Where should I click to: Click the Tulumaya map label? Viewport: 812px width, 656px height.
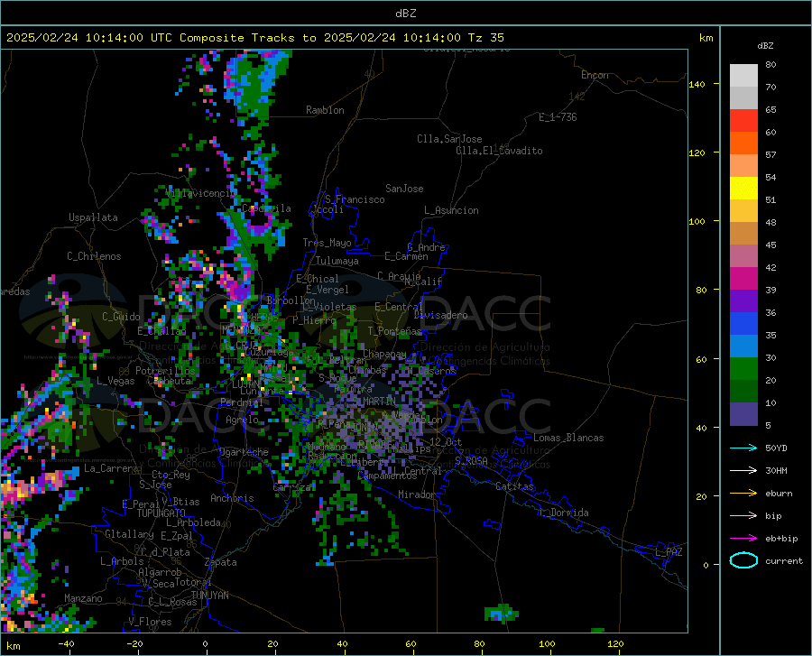click(337, 261)
